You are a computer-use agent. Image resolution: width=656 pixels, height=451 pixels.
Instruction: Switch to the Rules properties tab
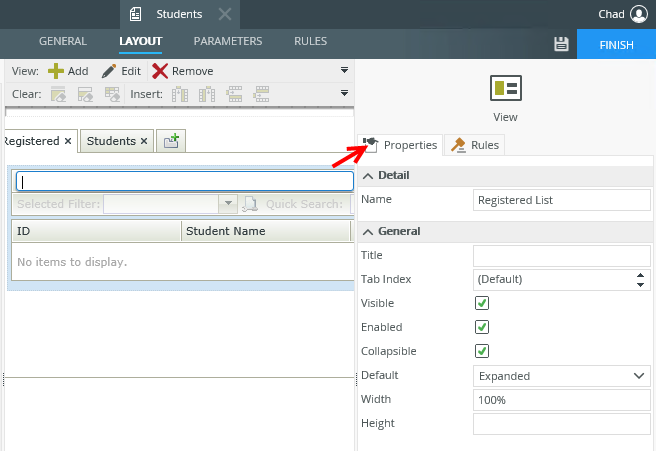coord(476,145)
